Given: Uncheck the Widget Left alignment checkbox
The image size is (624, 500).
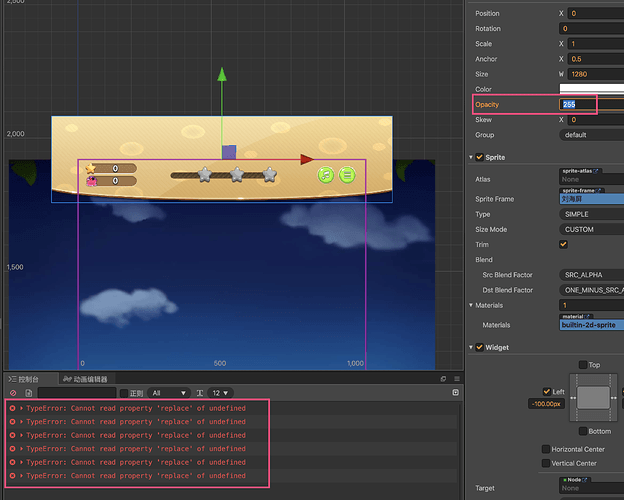Looking at the screenshot, I should point(547,392).
